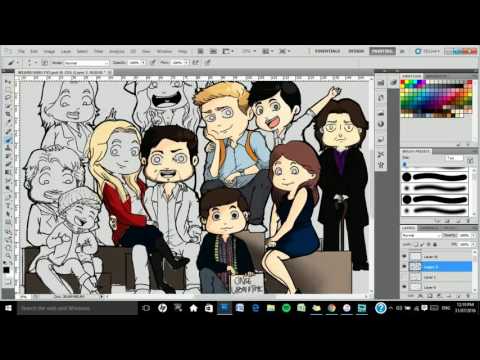The height and width of the screenshot is (360, 480).
Task: Switch to the DESIGN workspace
Action: tap(356, 51)
